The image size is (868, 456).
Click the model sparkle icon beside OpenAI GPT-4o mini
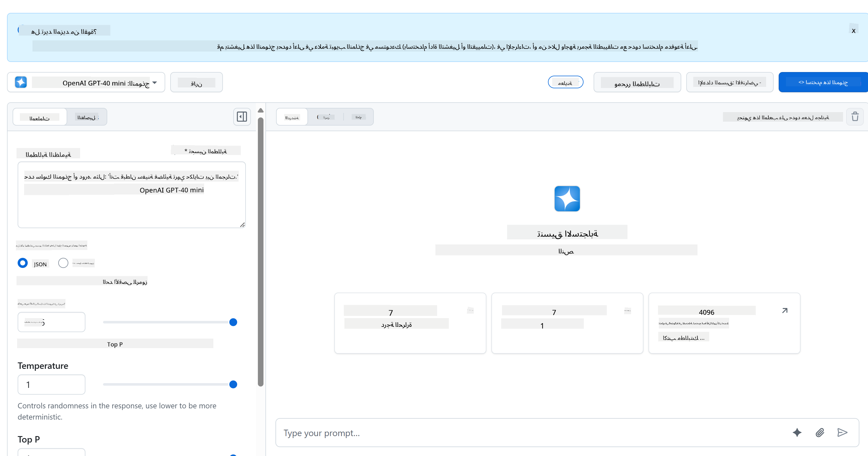[x=21, y=82]
